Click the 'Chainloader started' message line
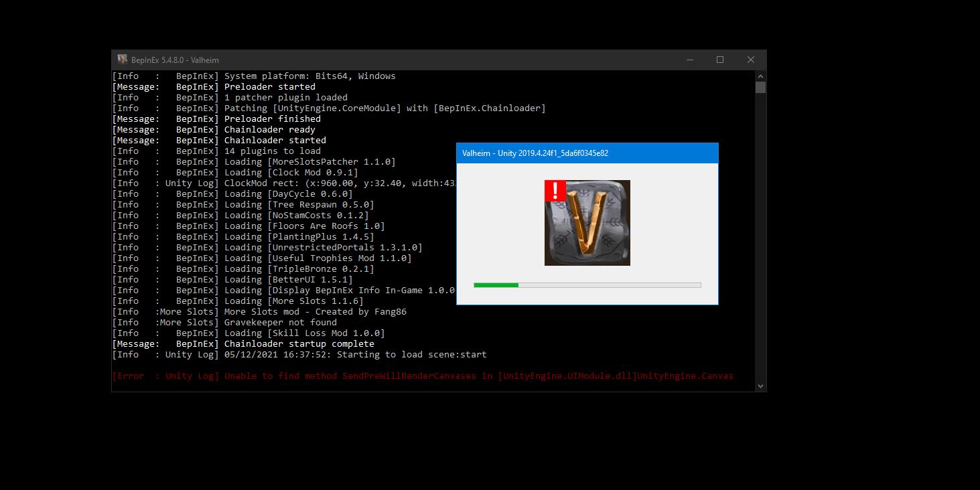 219,141
